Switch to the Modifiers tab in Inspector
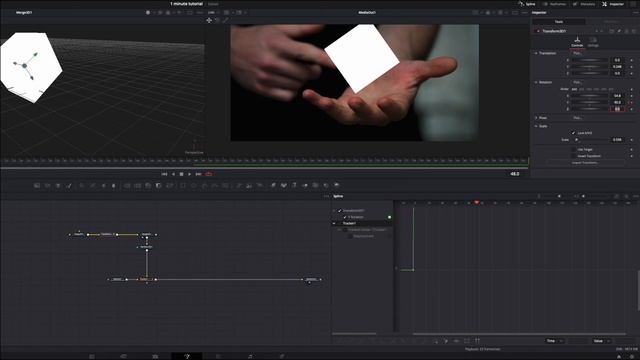Screen dimensions: 640x360 point(611,22)
